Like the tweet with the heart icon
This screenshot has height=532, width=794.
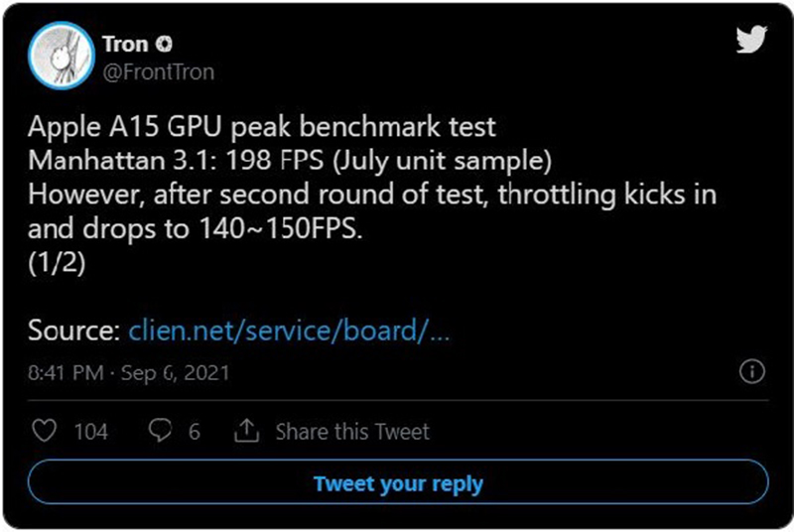(45, 432)
